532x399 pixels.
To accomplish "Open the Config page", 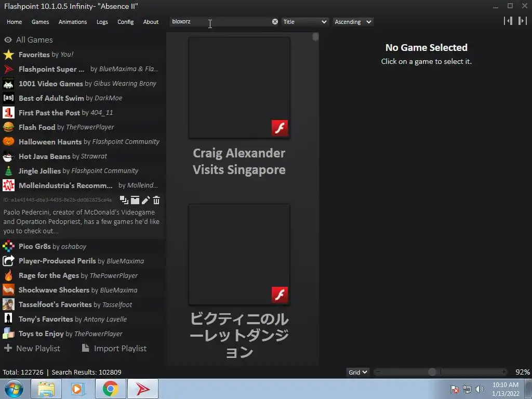I will point(126,22).
